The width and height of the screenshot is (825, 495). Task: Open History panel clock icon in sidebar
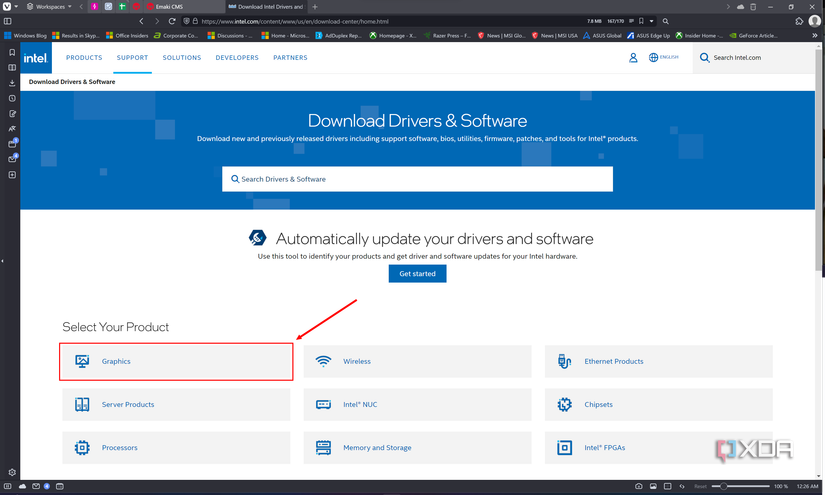click(x=12, y=98)
